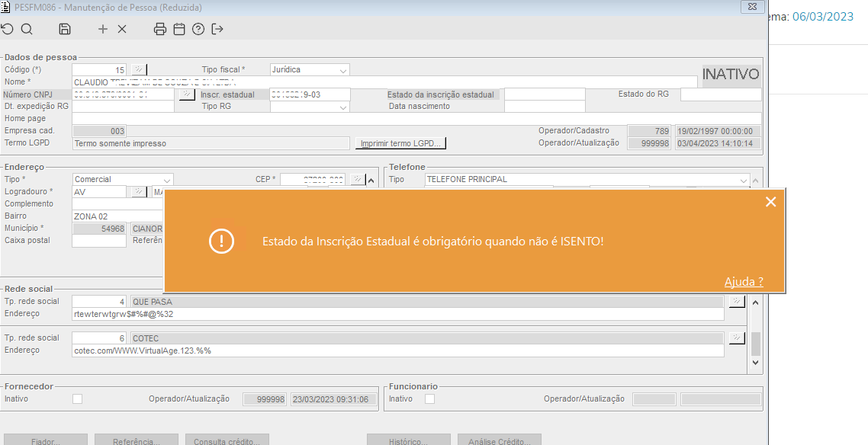The height and width of the screenshot is (445, 868).
Task: Click Rede social scrollbar down arrow
Action: (756, 363)
